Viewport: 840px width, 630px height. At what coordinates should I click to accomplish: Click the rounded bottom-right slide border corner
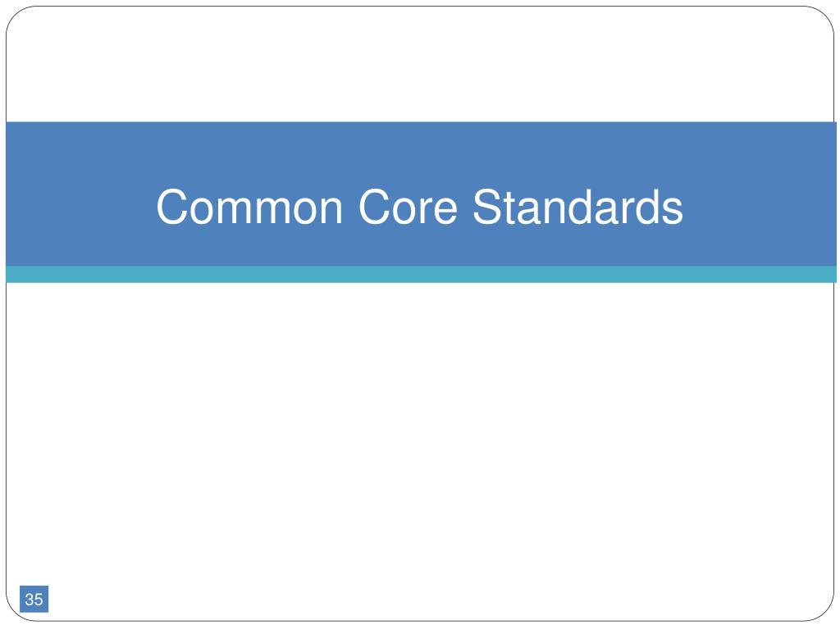(825, 612)
